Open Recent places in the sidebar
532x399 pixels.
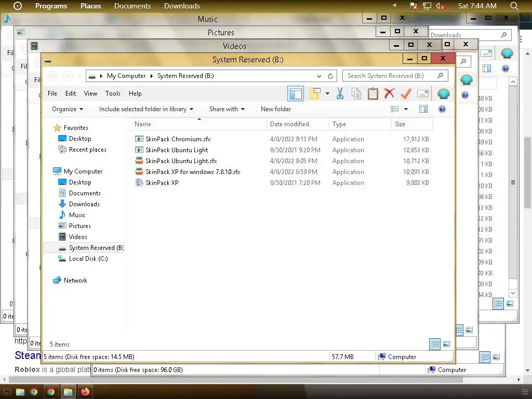pos(87,149)
